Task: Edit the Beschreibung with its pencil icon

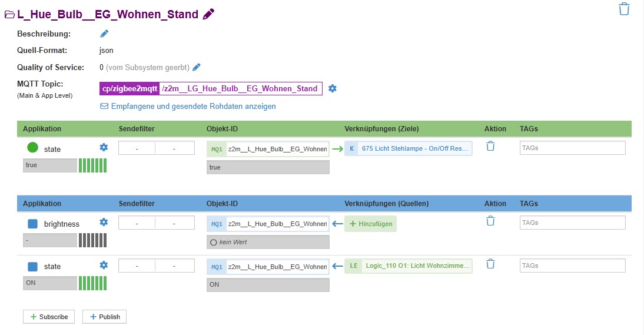Action: click(x=104, y=34)
